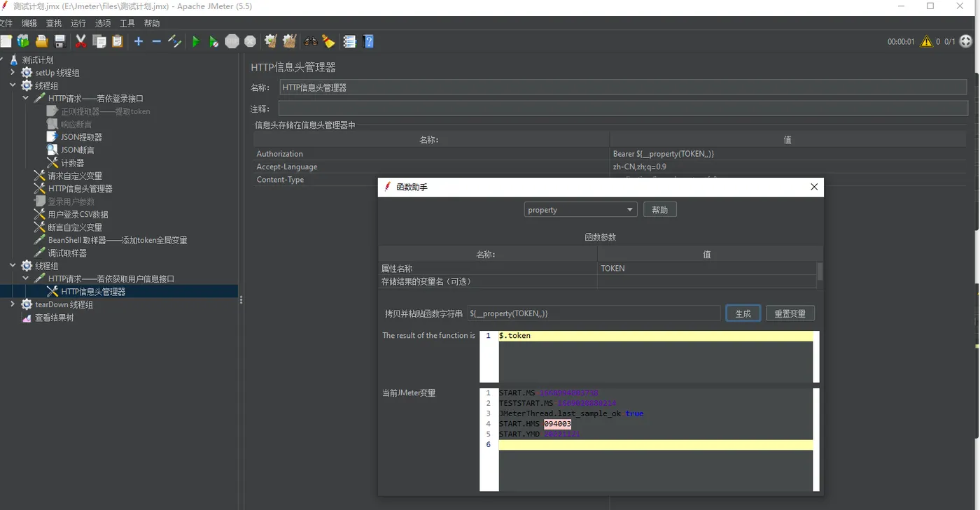
Task: Collapse HTTP请求——若依获取用户信息接口 node
Action: point(25,278)
